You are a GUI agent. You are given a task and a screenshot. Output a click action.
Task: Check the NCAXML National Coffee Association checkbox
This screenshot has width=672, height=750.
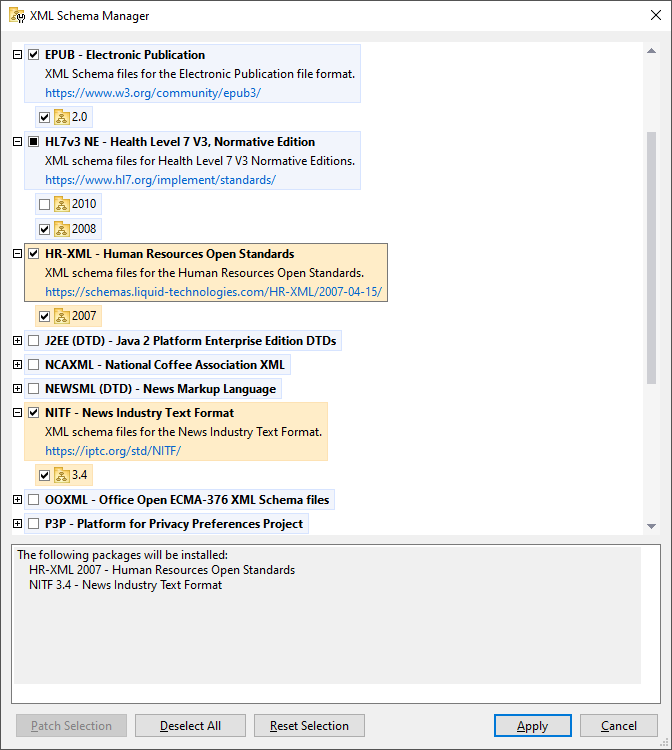[34, 365]
